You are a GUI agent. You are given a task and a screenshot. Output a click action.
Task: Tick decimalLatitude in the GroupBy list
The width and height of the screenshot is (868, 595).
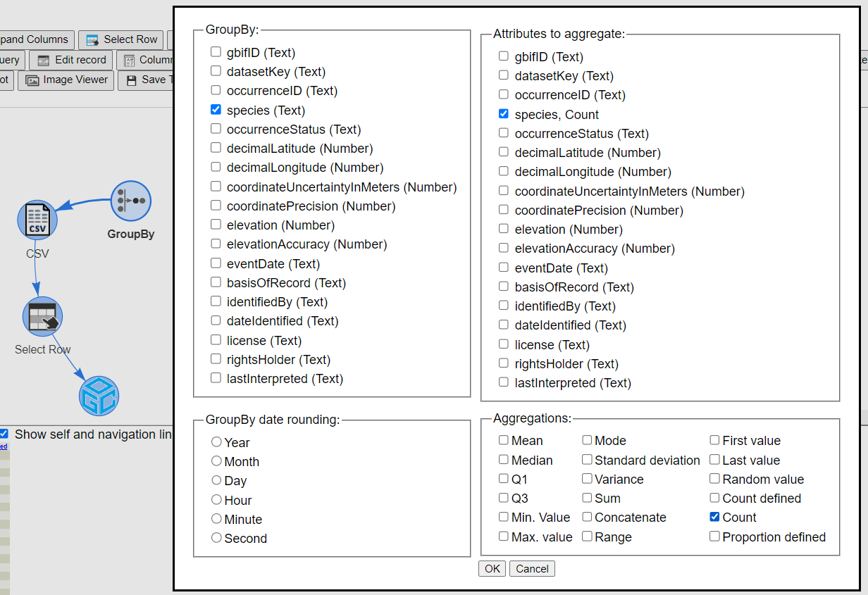pyautogui.click(x=216, y=149)
